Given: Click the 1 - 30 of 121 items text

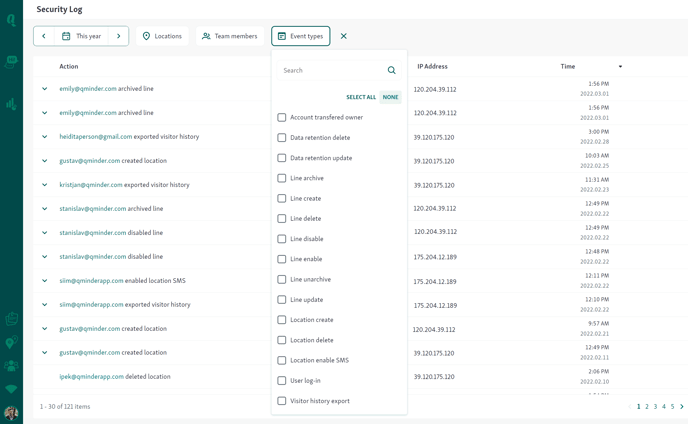Looking at the screenshot, I should 65,406.
